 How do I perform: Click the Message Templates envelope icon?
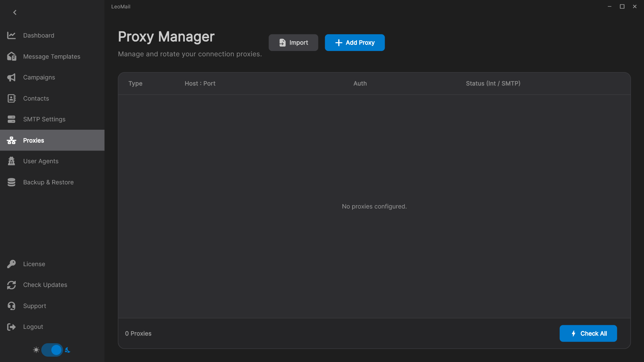(x=11, y=56)
